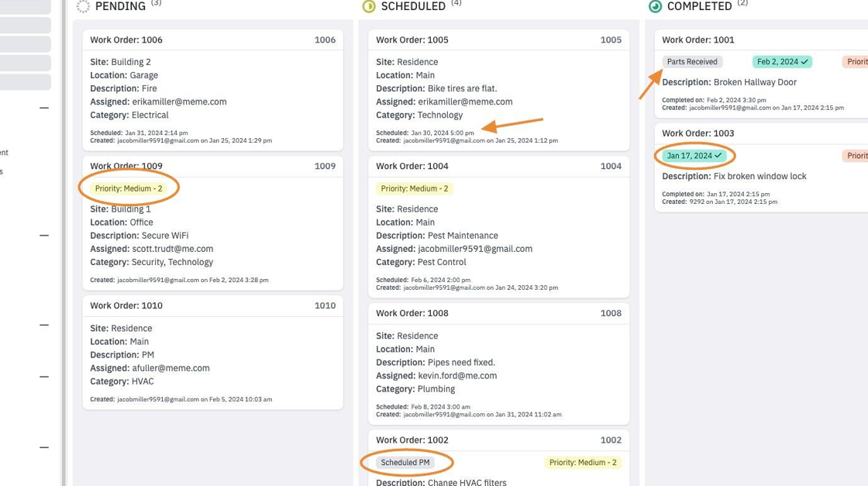The image size is (868, 486).
Task: Open Work Order: 1006 card title
Action: [x=126, y=40]
